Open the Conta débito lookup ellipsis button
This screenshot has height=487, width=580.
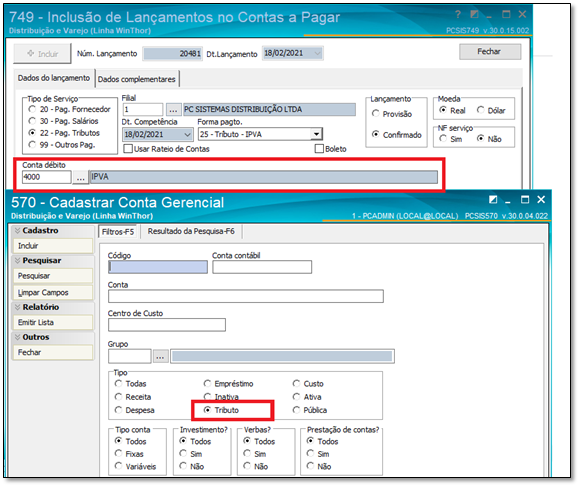coord(81,177)
